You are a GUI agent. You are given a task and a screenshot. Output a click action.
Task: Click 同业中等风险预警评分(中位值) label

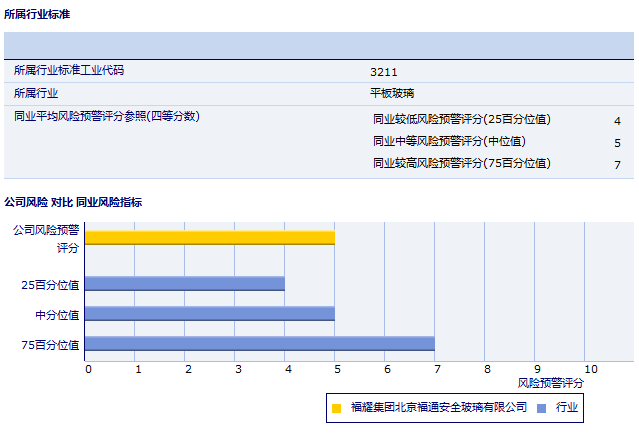click(x=449, y=141)
